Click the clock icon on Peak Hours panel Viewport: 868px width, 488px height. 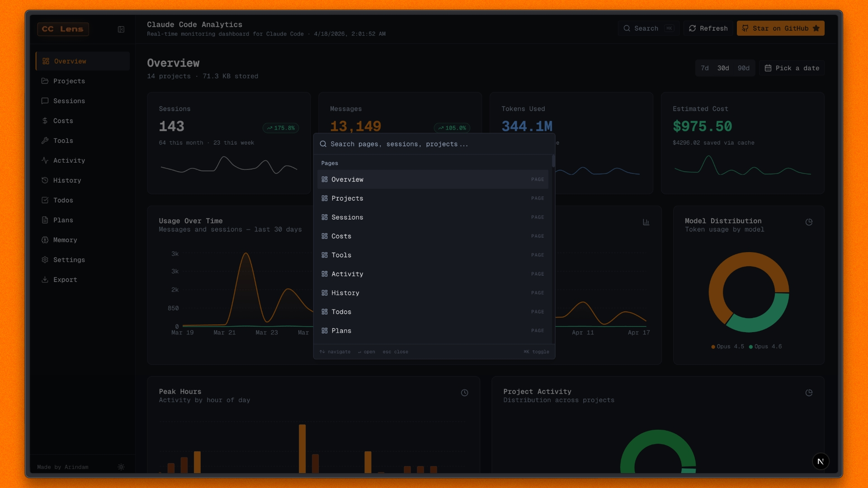pyautogui.click(x=464, y=393)
